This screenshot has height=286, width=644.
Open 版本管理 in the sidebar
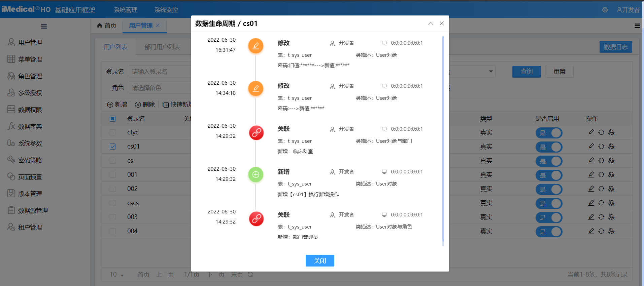(x=25, y=194)
